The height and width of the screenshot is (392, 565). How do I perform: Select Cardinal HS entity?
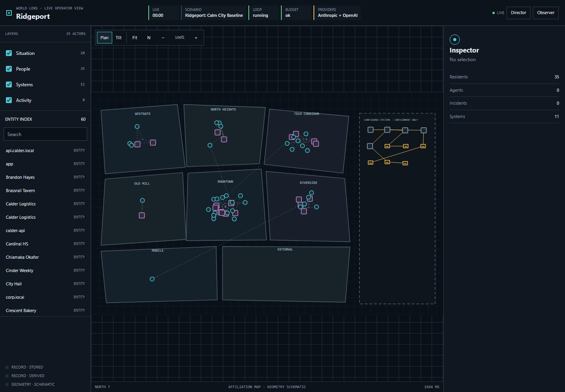pyautogui.click(x=45, y=244)
